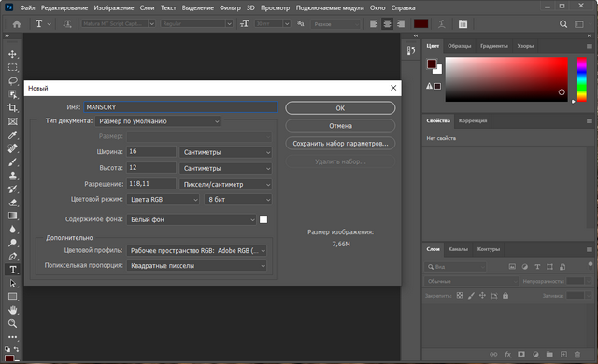
Task: Toggle left text alignment
Action: [x=374, y=24]
